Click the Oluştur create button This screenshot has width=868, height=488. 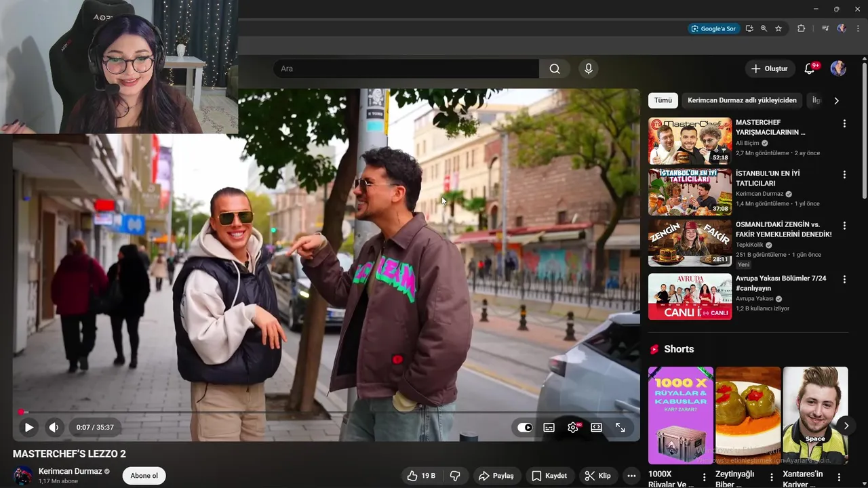[x=770, y=68]
